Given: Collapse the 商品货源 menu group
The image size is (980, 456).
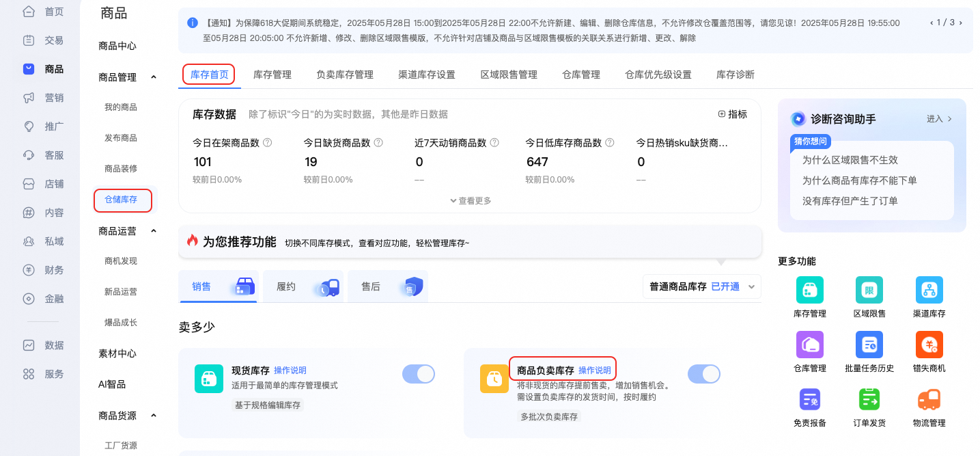Looking at the screenshot, I should 154,415.
